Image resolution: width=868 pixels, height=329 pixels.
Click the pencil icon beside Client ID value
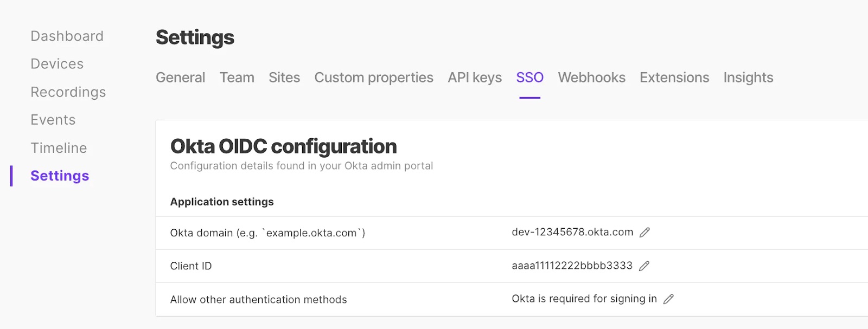click(x=644, y=266)
